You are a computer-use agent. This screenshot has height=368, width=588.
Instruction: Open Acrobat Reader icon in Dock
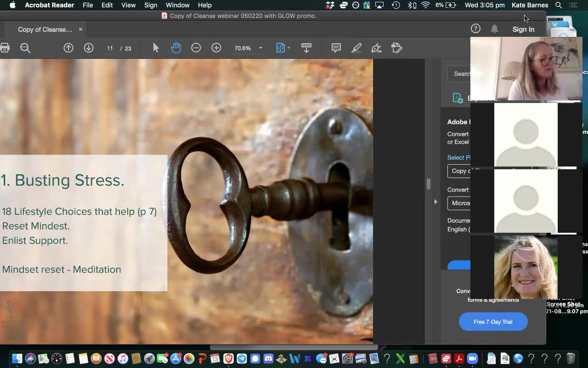click(459, 358)
